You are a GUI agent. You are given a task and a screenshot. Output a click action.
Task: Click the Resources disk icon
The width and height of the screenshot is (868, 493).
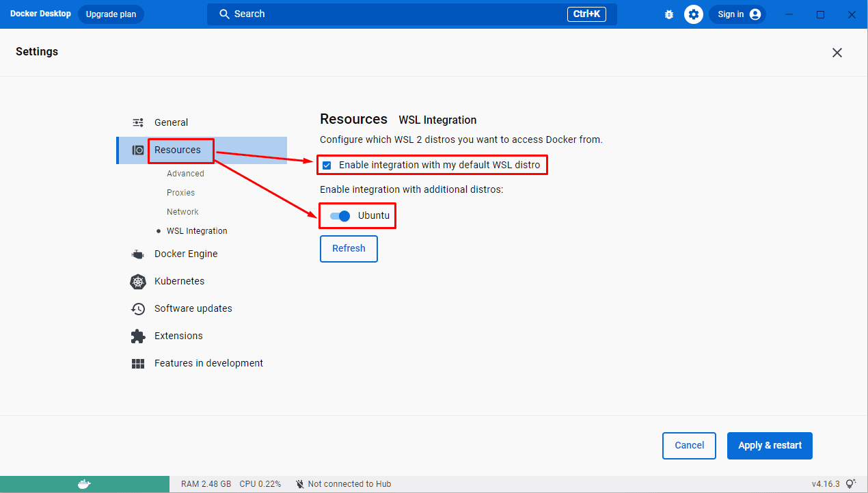[138, 150]
